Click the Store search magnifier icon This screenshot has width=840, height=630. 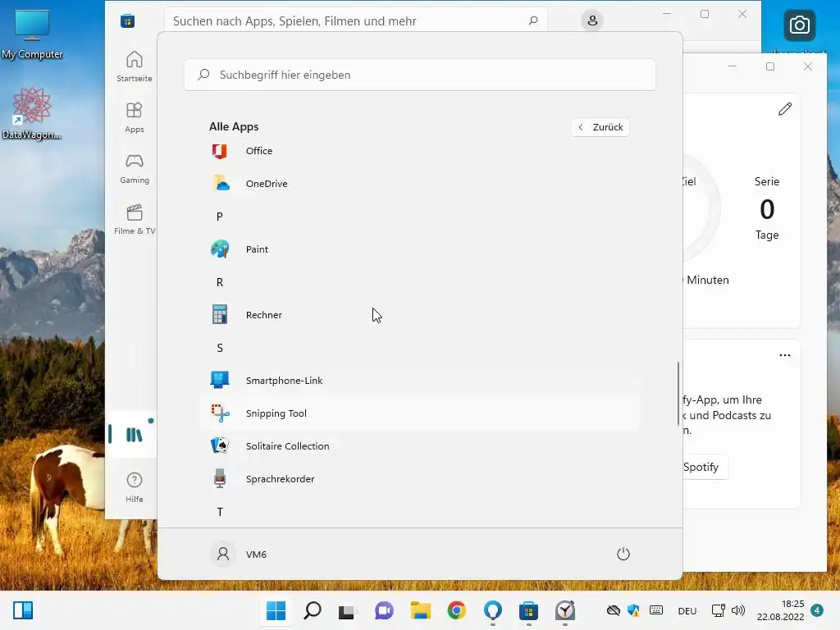533,21
